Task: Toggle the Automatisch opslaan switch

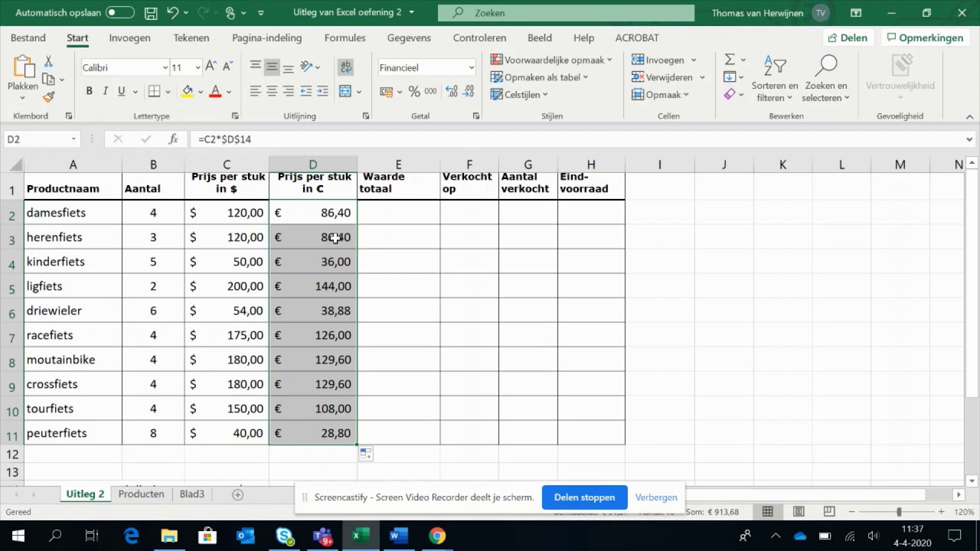Action: (x=120, y=13)
